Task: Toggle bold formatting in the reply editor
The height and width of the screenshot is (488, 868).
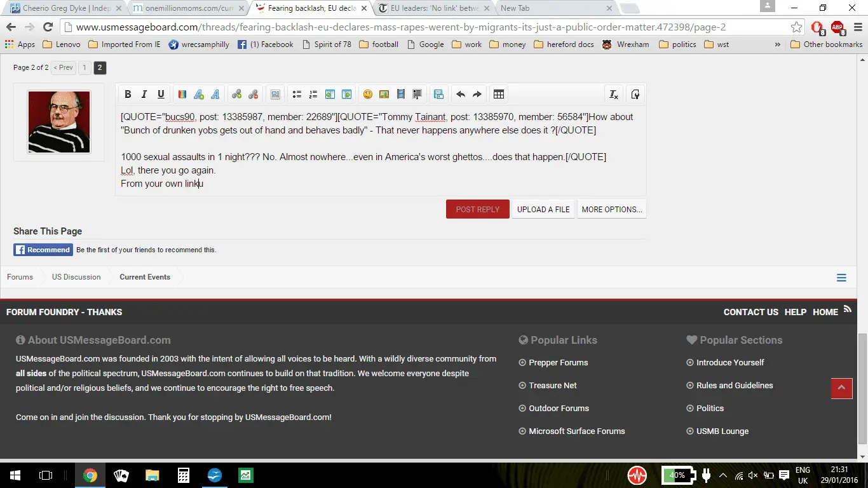Action: click(x=128, y=94)
